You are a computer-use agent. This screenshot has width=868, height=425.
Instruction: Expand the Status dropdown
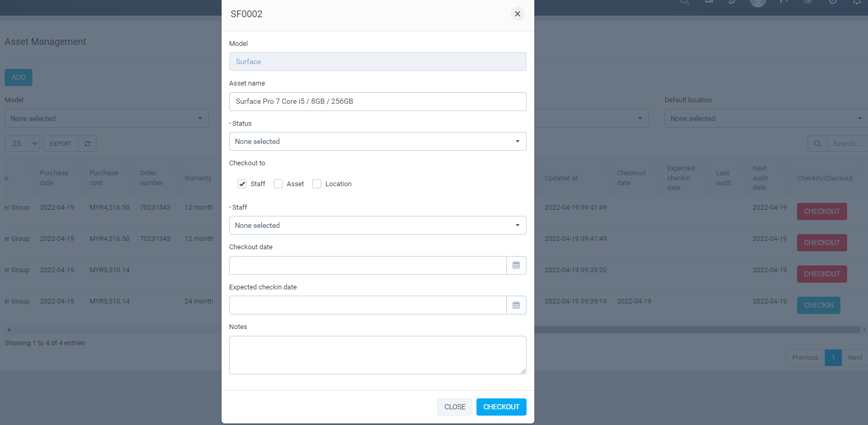[x=377, y=141]
